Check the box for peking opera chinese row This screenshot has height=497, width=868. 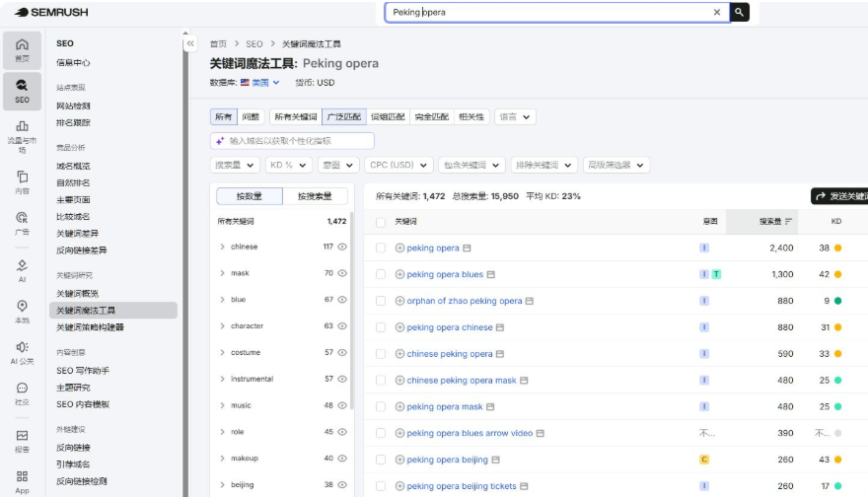(381, 327)
